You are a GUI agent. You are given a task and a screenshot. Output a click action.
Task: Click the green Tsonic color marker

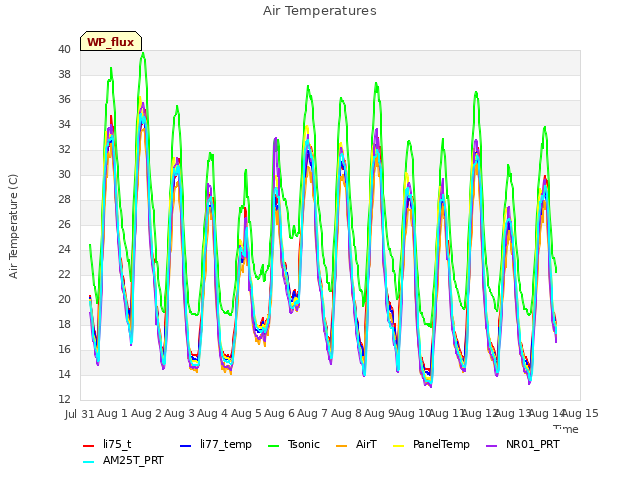point(273,445)
